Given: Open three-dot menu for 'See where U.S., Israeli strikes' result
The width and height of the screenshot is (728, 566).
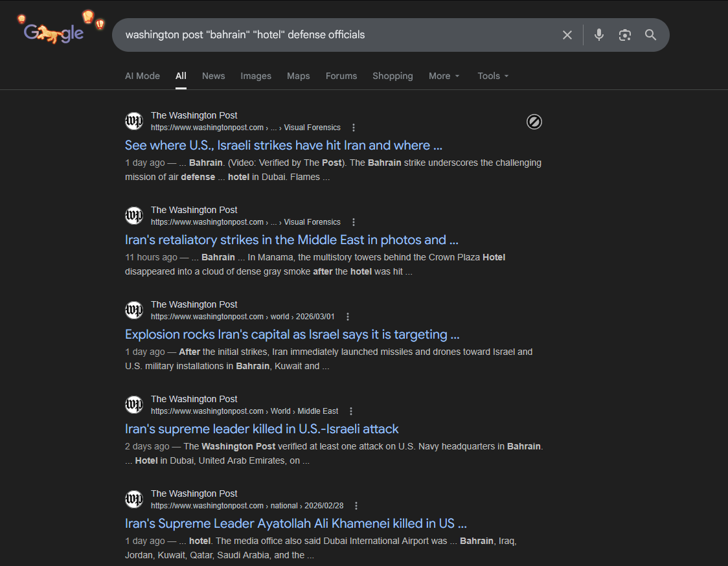Looking at the screenshot, I should [354, 127].
